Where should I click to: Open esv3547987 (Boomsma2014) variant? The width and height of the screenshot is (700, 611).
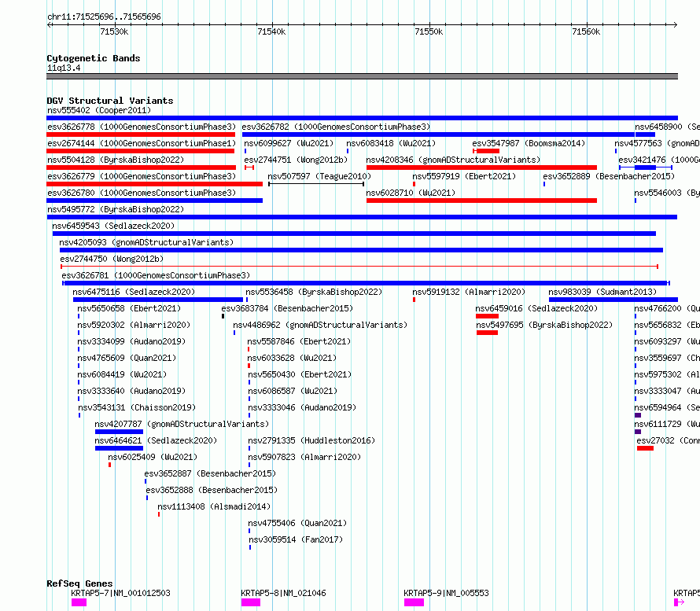[x=529, y=143]
